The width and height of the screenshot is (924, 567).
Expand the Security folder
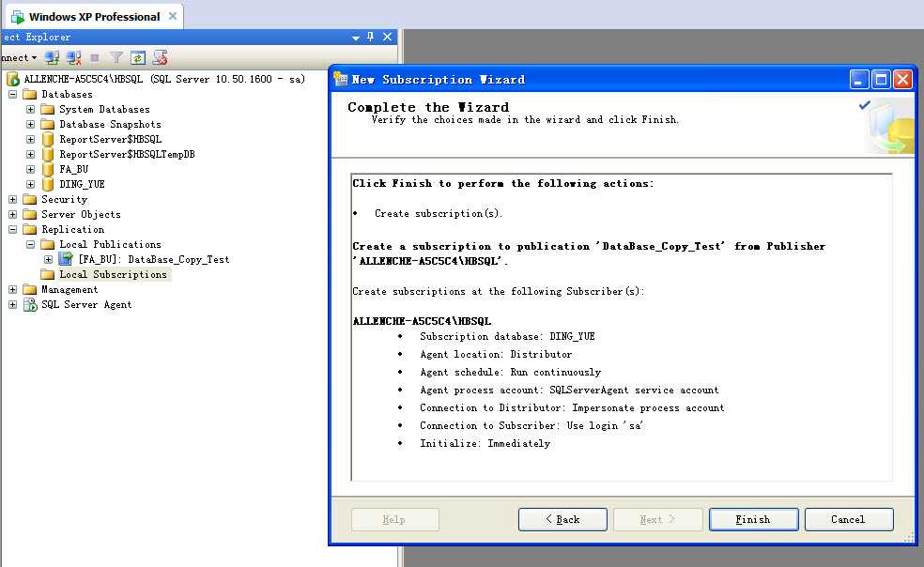pyautogui.click(x=12, y=199)
